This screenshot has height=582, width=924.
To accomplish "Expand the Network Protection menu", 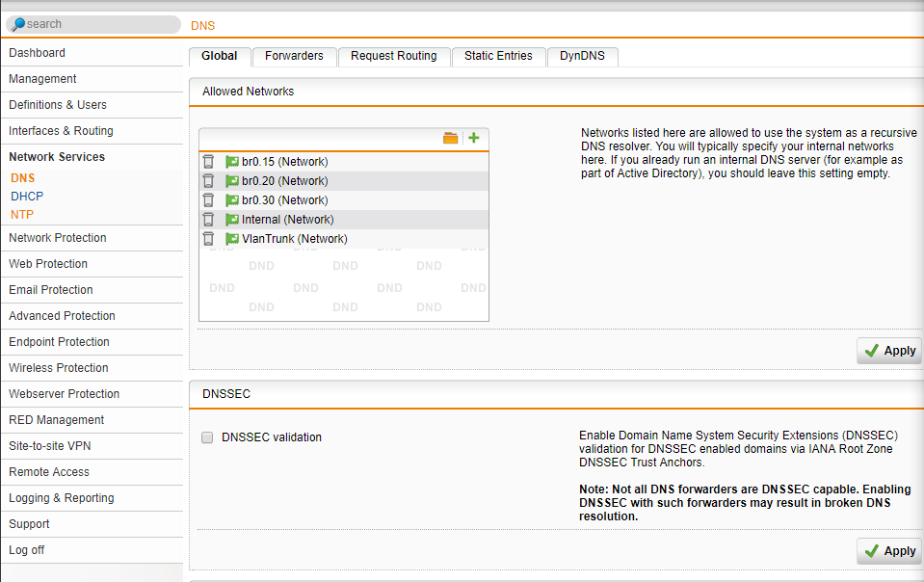I will [x=57, y=237].
